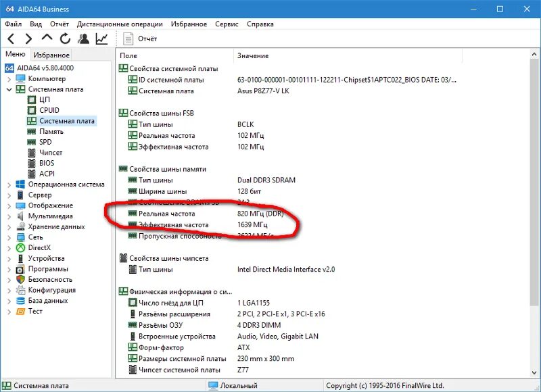
Task: Click the Intel Direct Media Interface v2.0 value
Action: [286, 269]
